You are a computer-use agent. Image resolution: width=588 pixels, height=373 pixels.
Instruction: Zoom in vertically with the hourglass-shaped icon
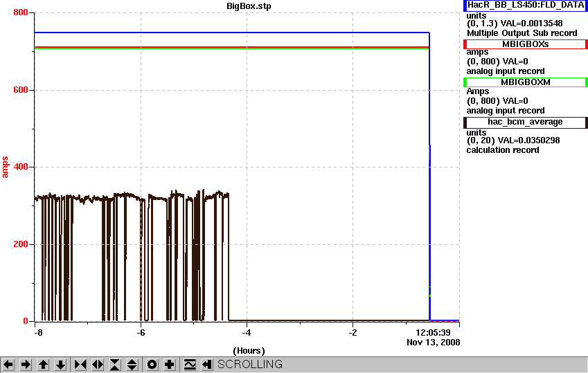coord(115,365)
